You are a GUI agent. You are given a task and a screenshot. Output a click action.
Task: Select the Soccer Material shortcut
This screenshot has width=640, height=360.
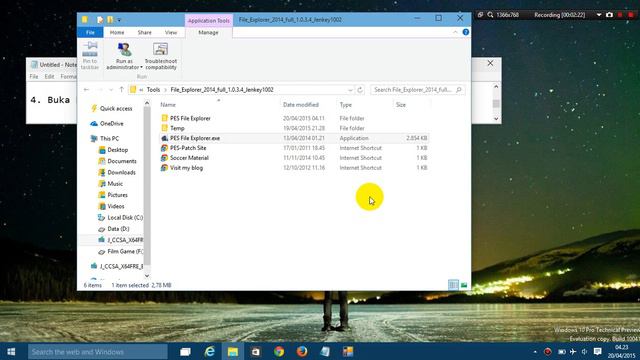pos(189,158)
